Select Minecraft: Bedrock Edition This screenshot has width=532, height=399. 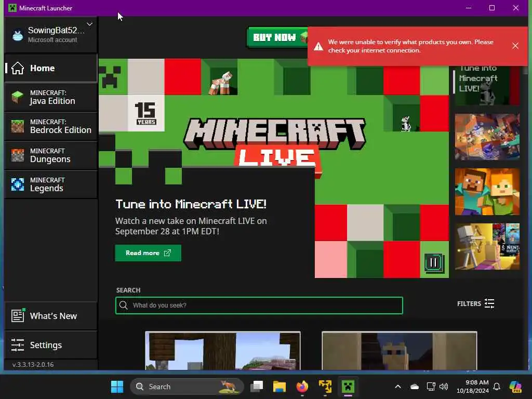point(51,126)
